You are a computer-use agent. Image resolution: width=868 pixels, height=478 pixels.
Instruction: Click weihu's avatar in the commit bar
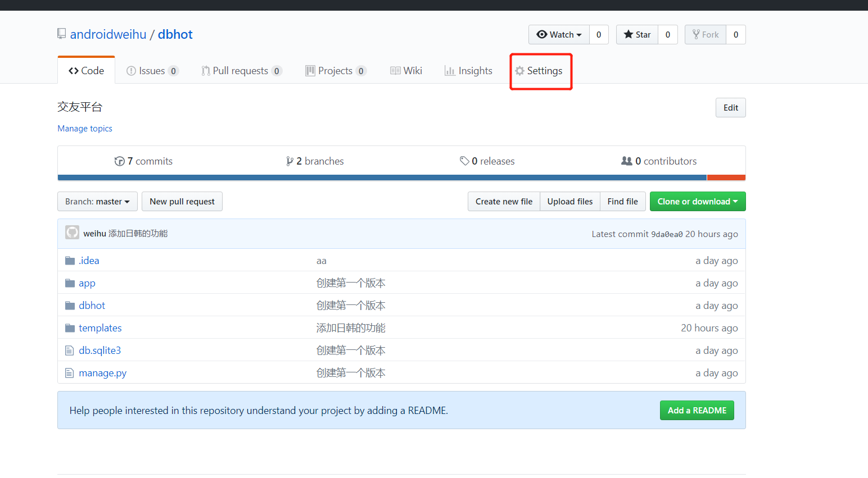[x=72, y=233]
